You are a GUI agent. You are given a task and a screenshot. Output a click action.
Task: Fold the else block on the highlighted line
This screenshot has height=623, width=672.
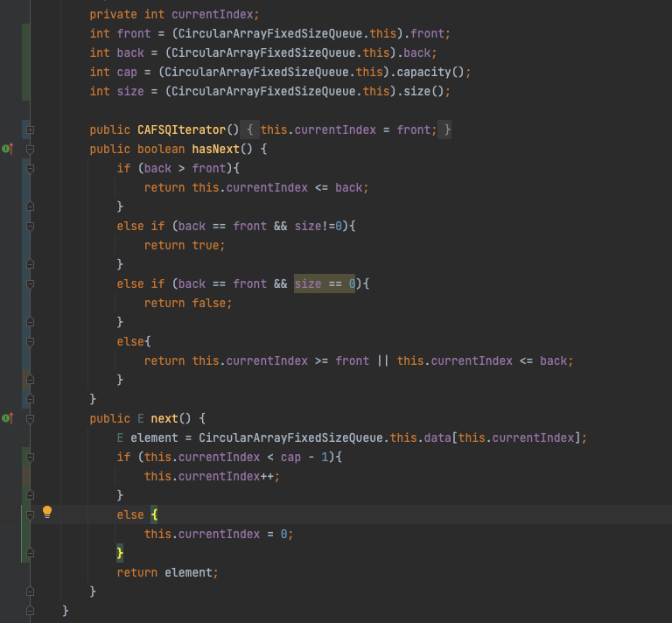[x=30, y=515]
